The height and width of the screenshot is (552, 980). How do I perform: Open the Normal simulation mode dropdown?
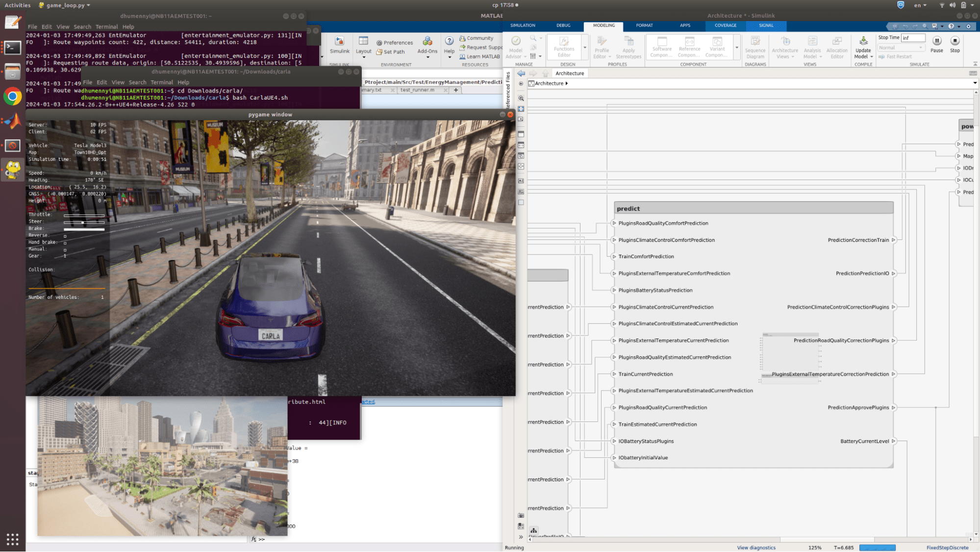tap(901, 48)
